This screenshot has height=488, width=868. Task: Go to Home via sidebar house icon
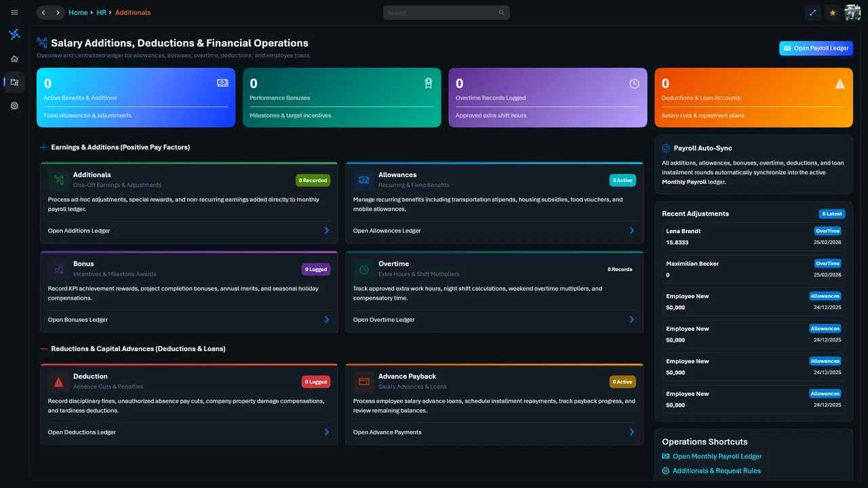[14, 59]
